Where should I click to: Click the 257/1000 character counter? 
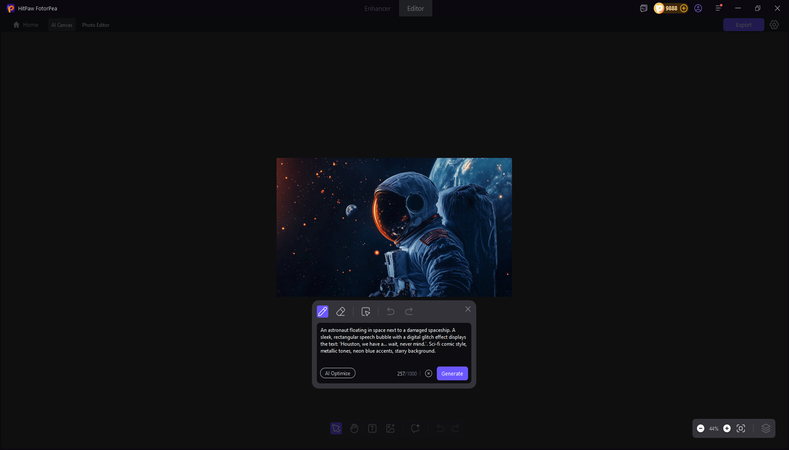[x=407, y=373]
